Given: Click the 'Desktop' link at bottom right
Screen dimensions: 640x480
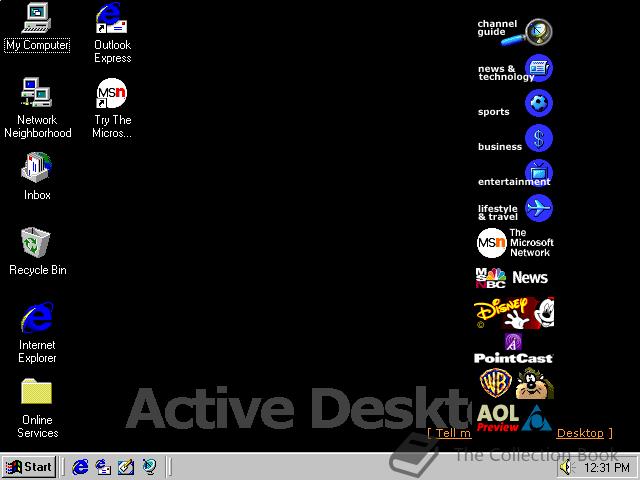Looking at the screenshot, I should coord(580,433).
